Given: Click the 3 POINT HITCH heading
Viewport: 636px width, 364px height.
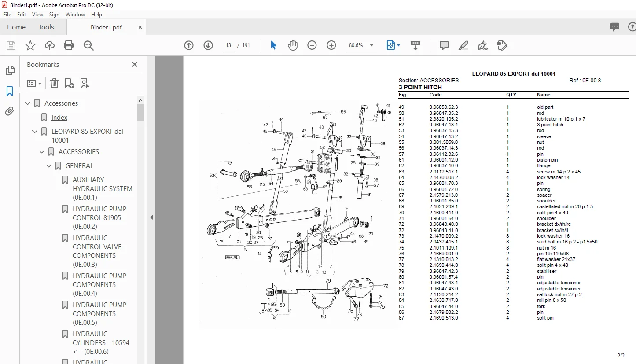Looking at the screenshot, I should point(420,87).
